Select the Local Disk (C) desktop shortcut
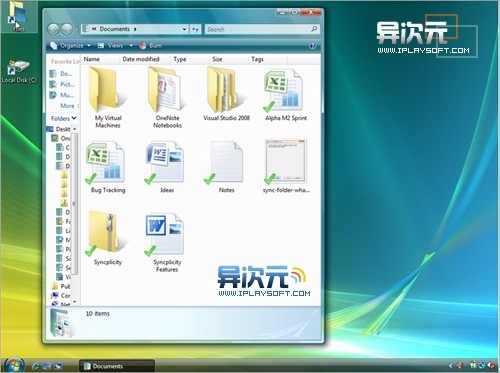This screenshot has width=500, height=373. [x=19, y=71]
